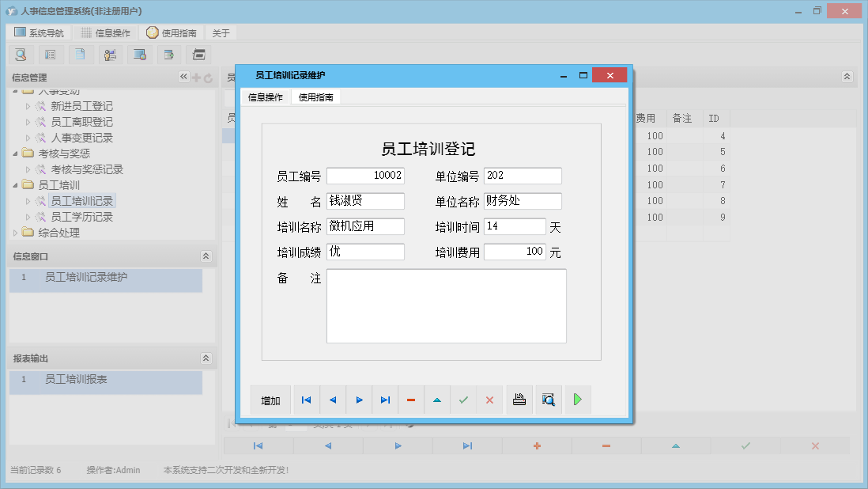This screenshot has height=489, width=868.
Task: Collapse the 信息窗口 panel header chevron
Action: pos(206,256)
